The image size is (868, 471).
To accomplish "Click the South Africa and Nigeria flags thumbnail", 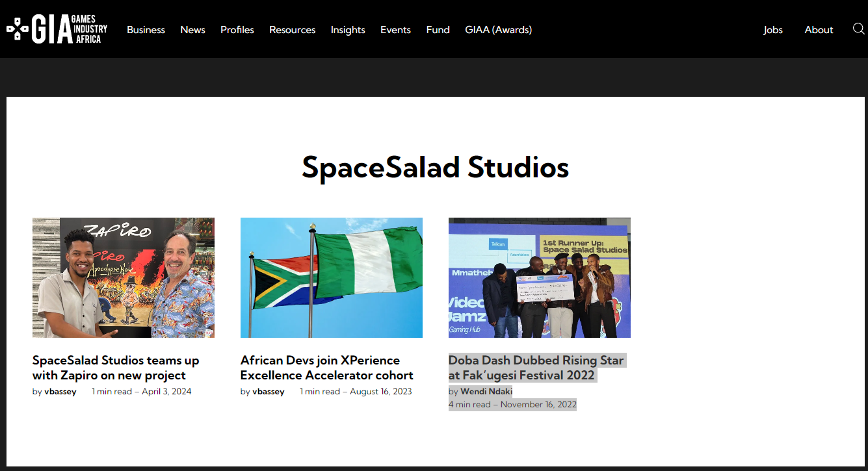I will pos(331,277).
